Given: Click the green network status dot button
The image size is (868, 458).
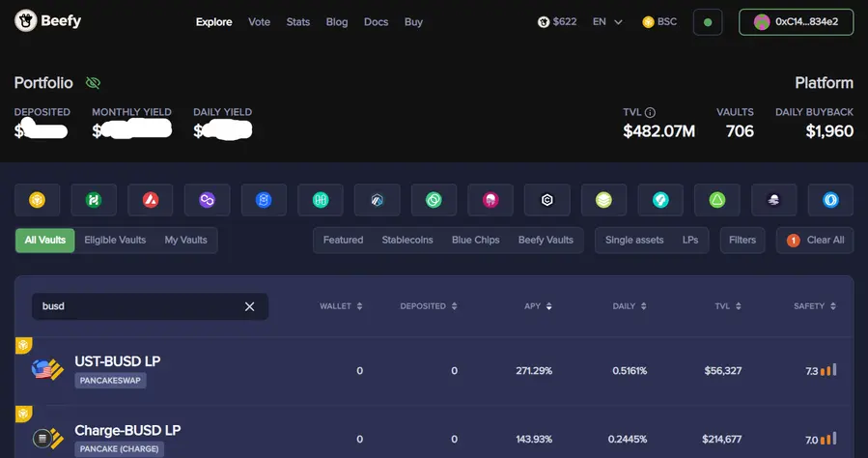Looking at the screenshot, I should point(708,22).
